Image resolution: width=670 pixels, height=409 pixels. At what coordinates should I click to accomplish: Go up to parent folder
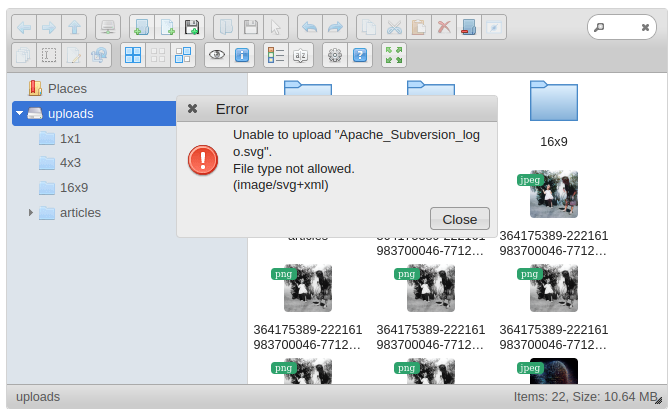tap(74, 27)
